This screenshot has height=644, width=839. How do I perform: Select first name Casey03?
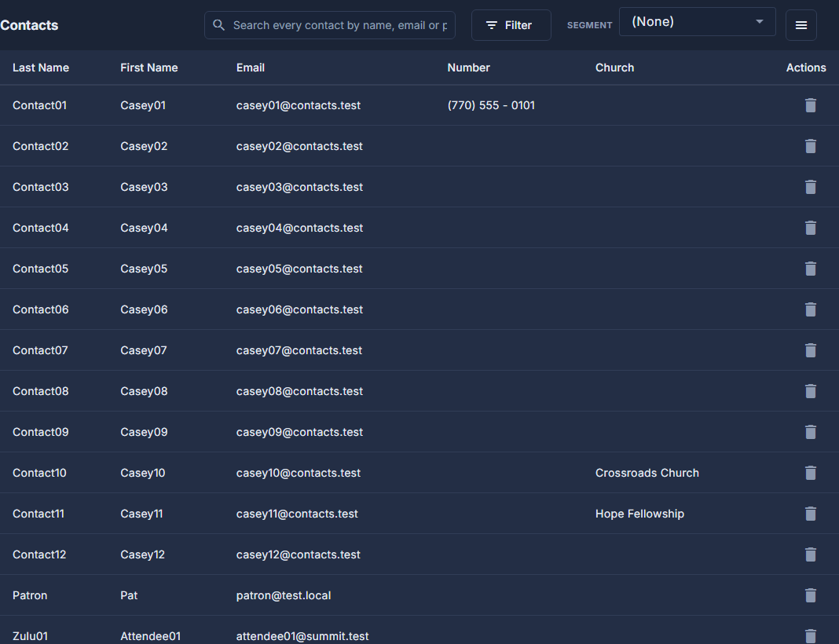[x=144, y=187]
